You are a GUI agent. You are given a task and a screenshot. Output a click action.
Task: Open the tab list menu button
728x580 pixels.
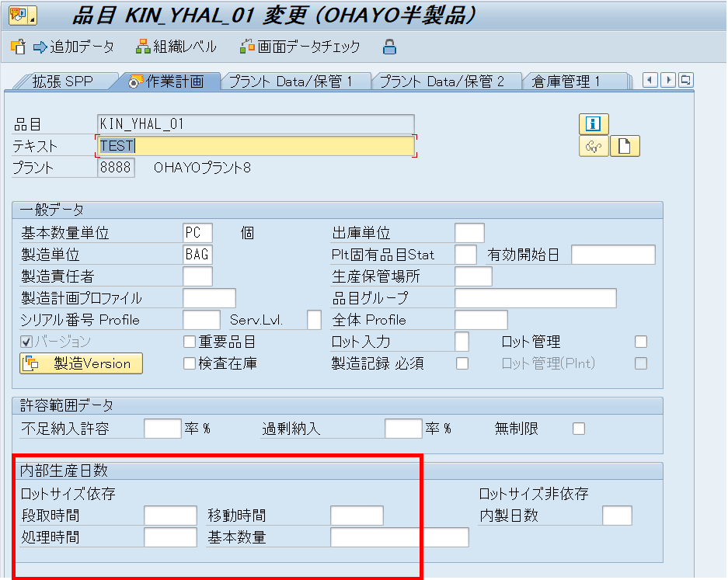click(x=685, y=81)
